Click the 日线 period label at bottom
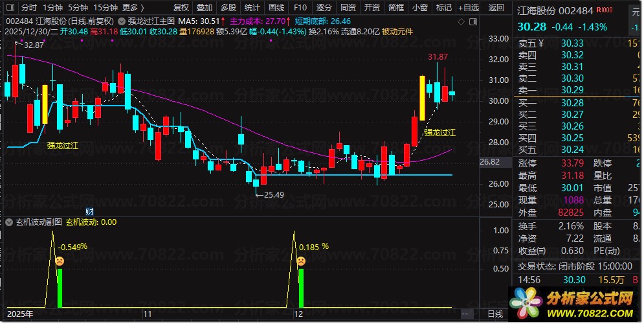This screenshot has height=324, width=644. [495, 314]
